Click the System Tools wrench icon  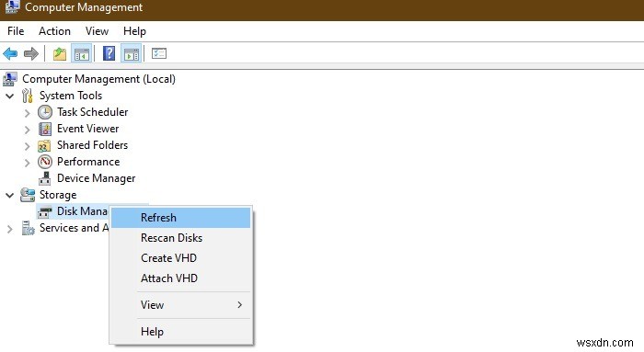pos(27,96)
